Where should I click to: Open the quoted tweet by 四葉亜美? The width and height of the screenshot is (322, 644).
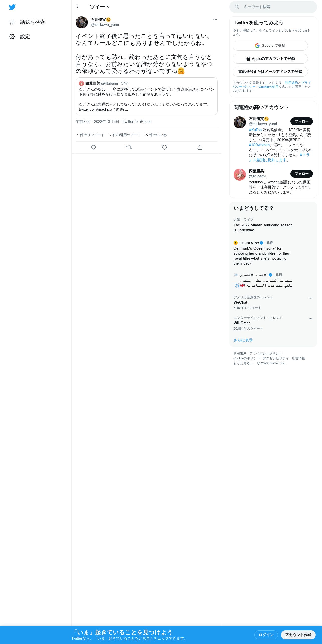pyautogui.click(x=147, y=96)
